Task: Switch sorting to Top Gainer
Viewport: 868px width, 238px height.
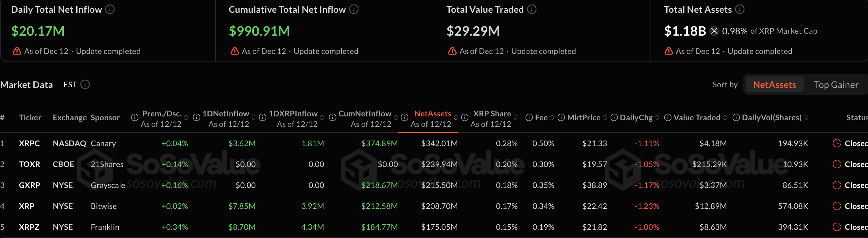Action: [836, 84]
